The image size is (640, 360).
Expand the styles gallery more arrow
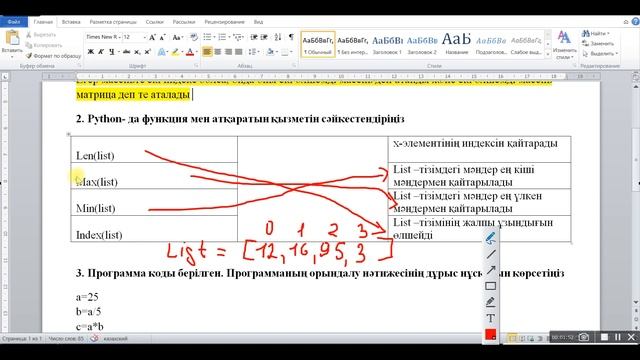click(548, 53)
